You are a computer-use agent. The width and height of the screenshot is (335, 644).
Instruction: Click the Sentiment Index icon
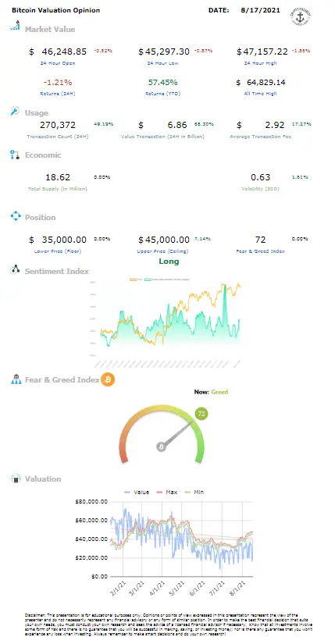pos(15,270)
